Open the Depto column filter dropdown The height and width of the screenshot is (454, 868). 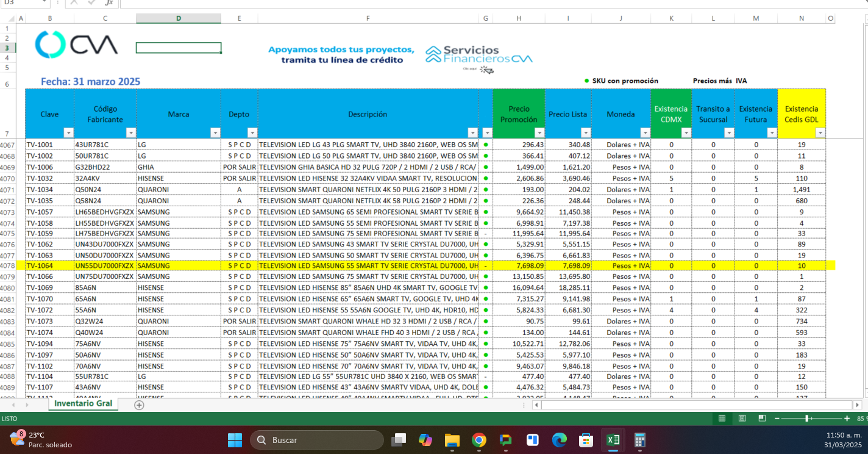click(x=252, y=132)
